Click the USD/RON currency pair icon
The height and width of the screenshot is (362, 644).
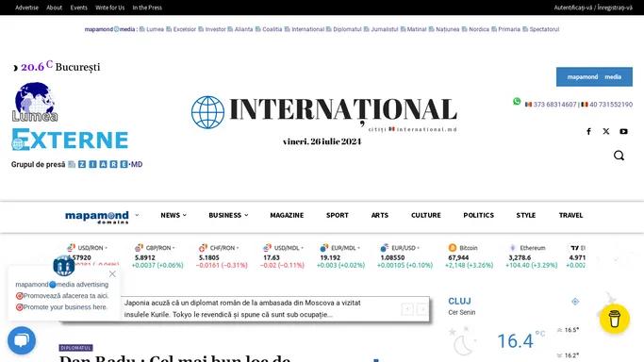click(x=71, y=248)
